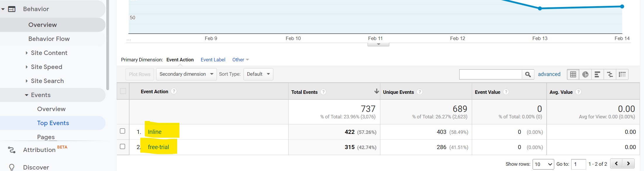Toggle the select-all header checkbox
This screenshot has width=644, height=171.
tap(123, 91)
